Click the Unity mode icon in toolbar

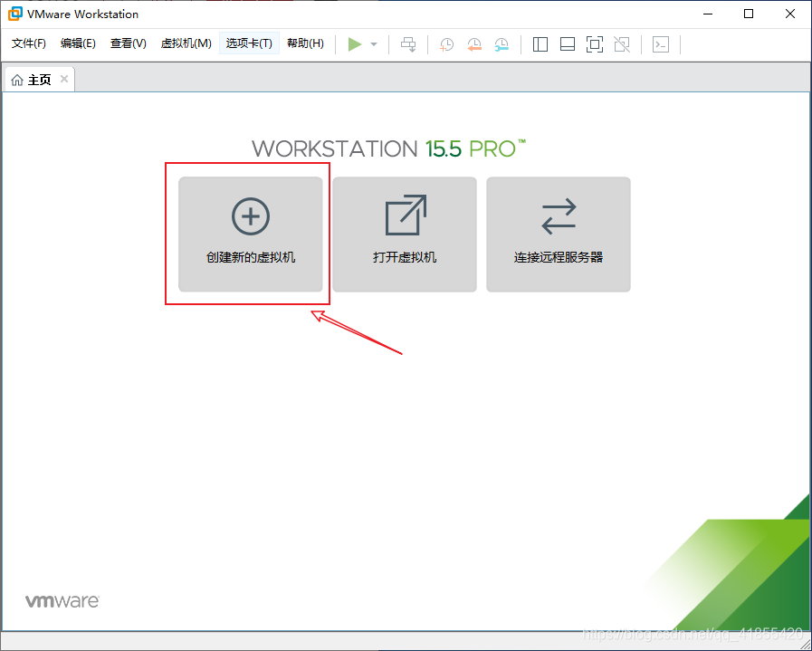(x=622, y=44)
